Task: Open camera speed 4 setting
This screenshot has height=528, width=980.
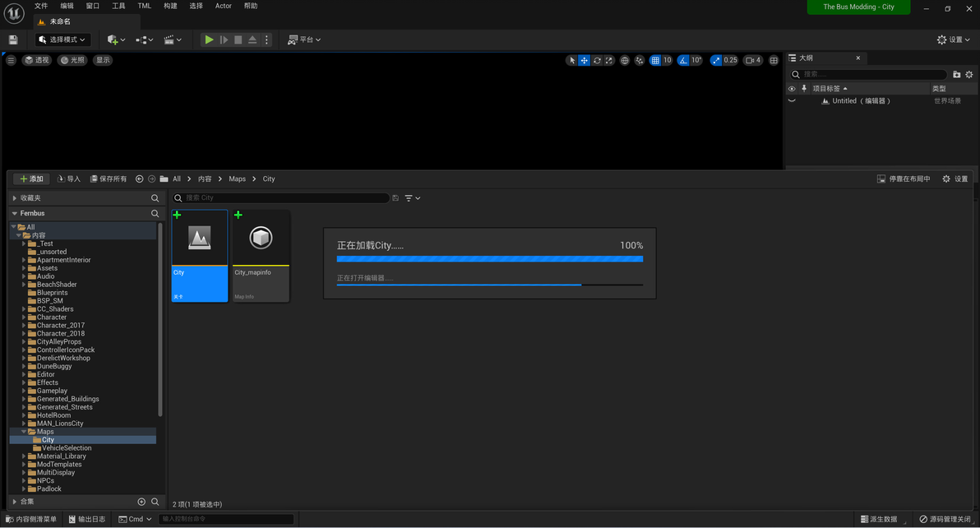Action: pos(753,61)
